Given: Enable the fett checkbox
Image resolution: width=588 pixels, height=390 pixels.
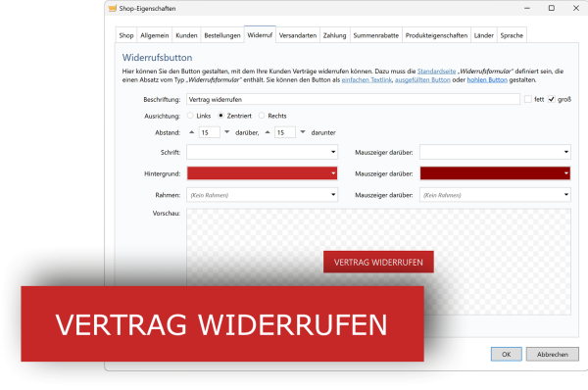Looking at the screenshot, I should 528,99.
